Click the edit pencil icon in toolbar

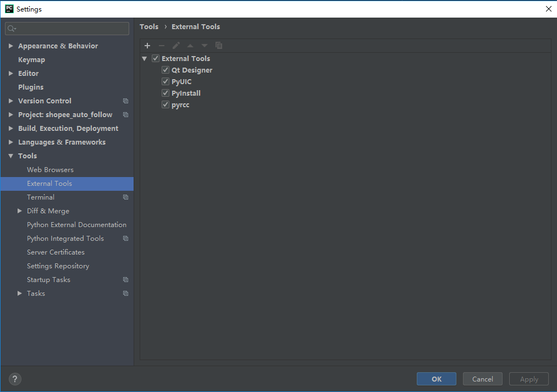pos(176,46)
